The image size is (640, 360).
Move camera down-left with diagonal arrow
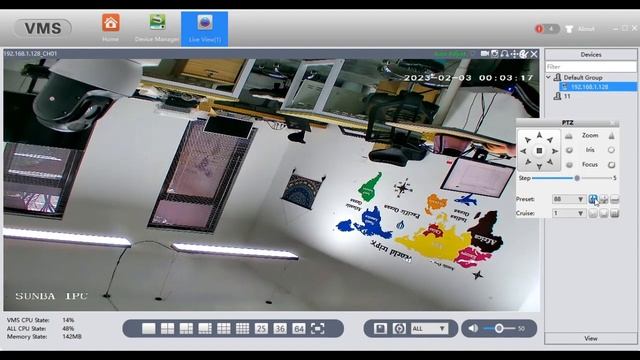[528, 162]
